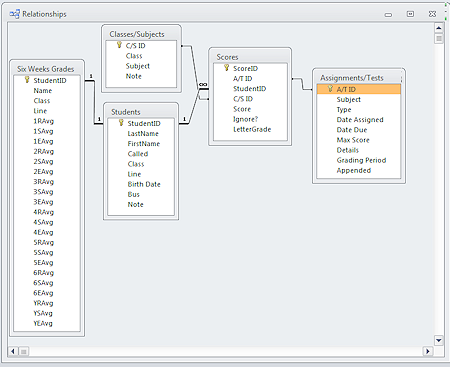Select the YEAvg field
450x367 pixels.
[x=43, y=323]
